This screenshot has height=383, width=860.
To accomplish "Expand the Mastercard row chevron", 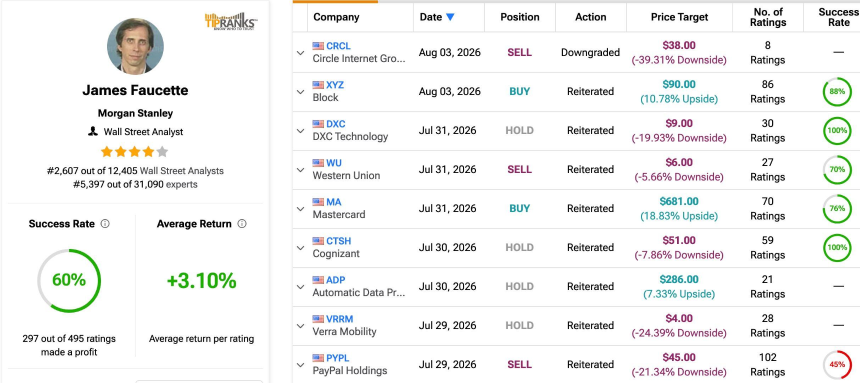I will 300,209.
